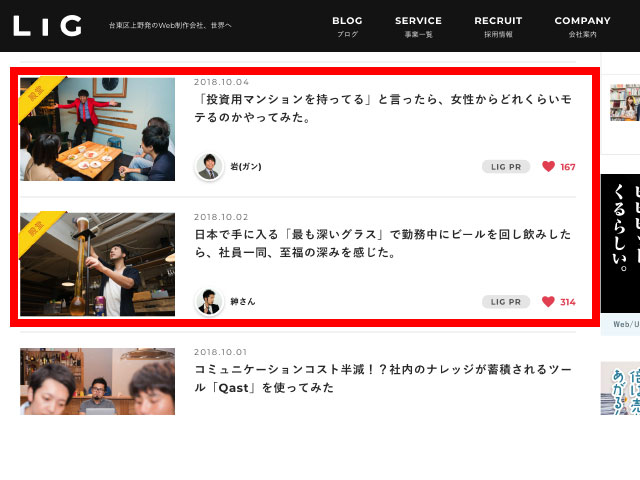Read the 投資用マンション article title link
This screenshot has width=640, height=480.
tap(383, 108)
